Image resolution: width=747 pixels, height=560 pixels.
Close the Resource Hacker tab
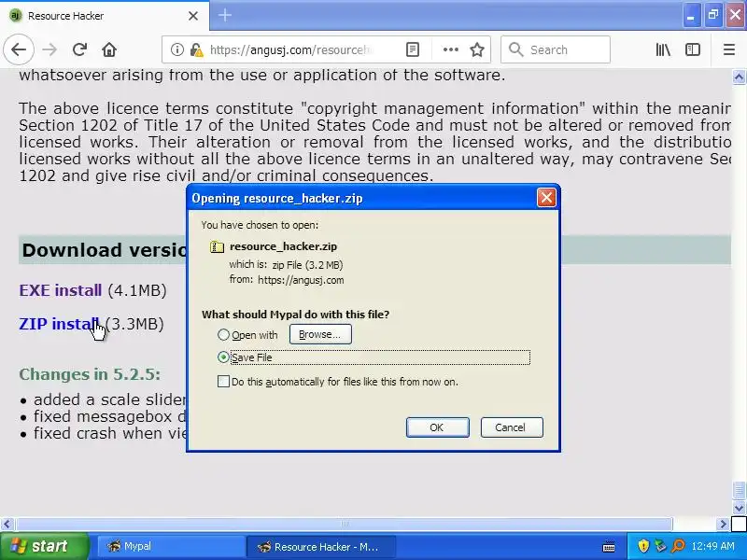(193, 16)
